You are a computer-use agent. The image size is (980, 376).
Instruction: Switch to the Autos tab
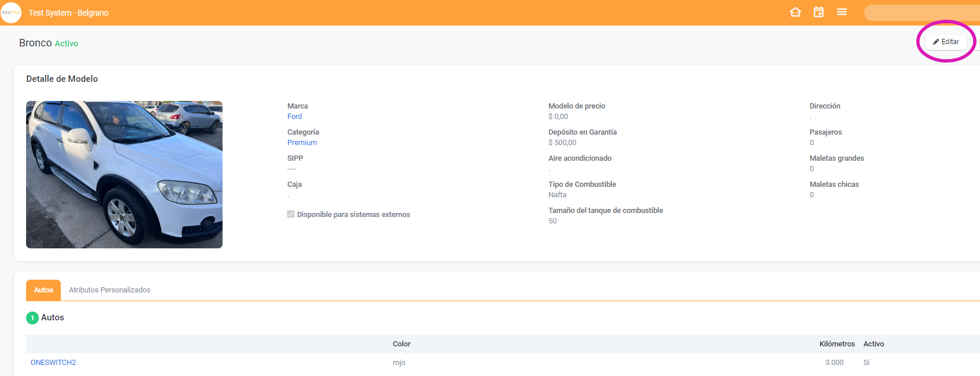click(43, 290)
